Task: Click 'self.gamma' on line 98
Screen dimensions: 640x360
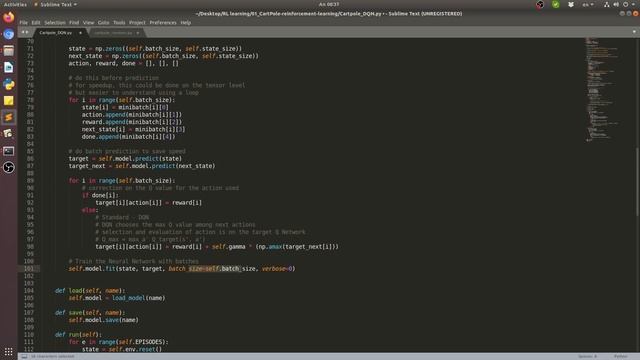Action: click(229, 247)
